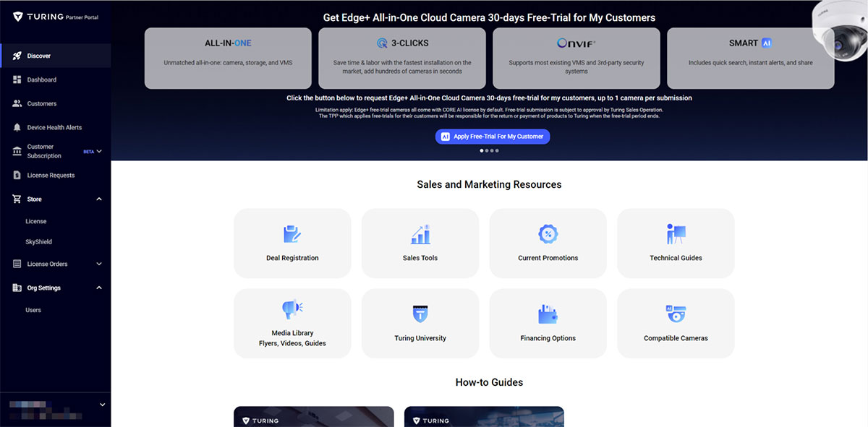Select SkyShield under Store
The image size is (868, 427).
39,242
